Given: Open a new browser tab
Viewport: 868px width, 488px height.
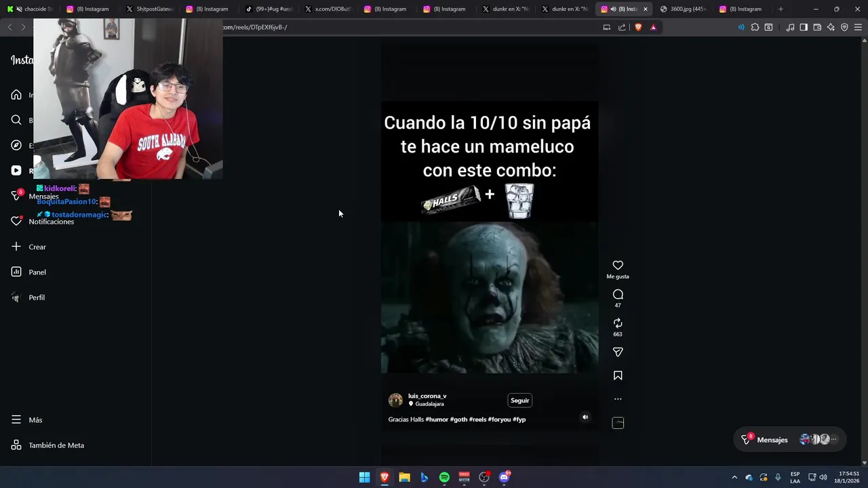Looking at the screenshot, I should [x=781, y=9].
